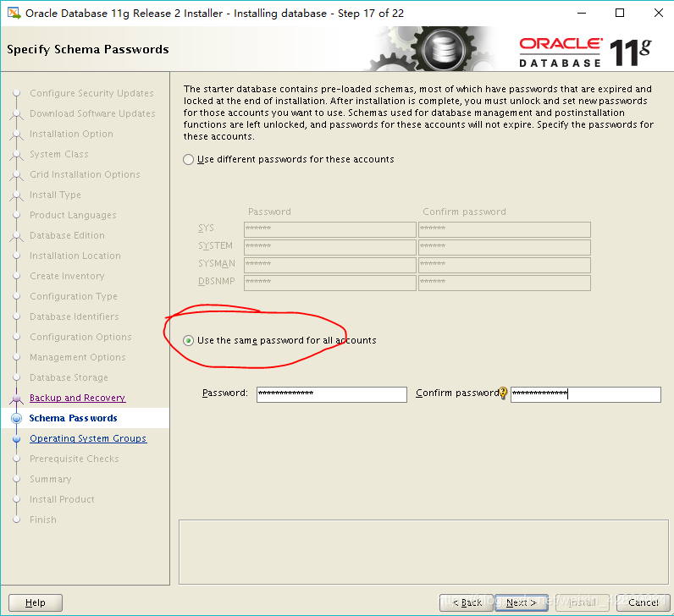Click the DBSNMP confirm password field
Image resolution: width=674 pixels, height=616 pixels.
(x=505, y=283)
